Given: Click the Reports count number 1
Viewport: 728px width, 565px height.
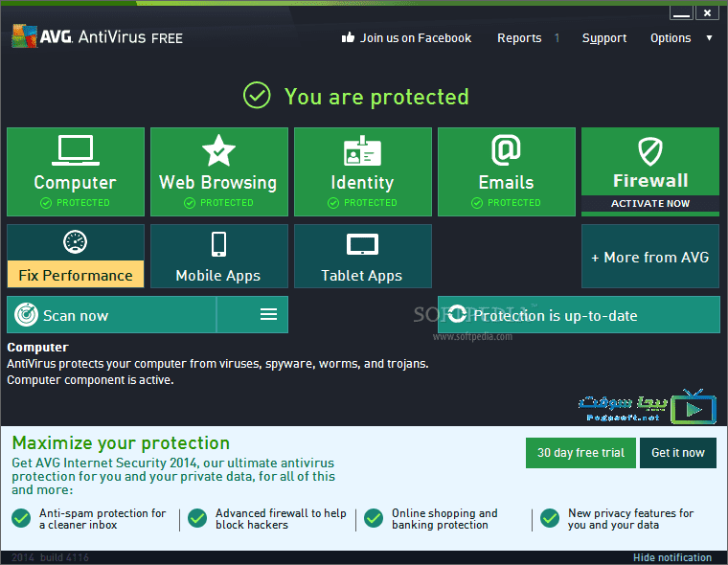Looking at the screenshot, I should pyautogui.click(x=557, y=38).
